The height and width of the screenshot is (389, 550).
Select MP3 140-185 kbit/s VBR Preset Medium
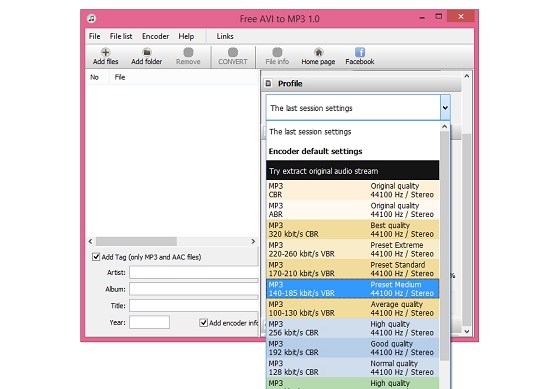pos(353,289)
